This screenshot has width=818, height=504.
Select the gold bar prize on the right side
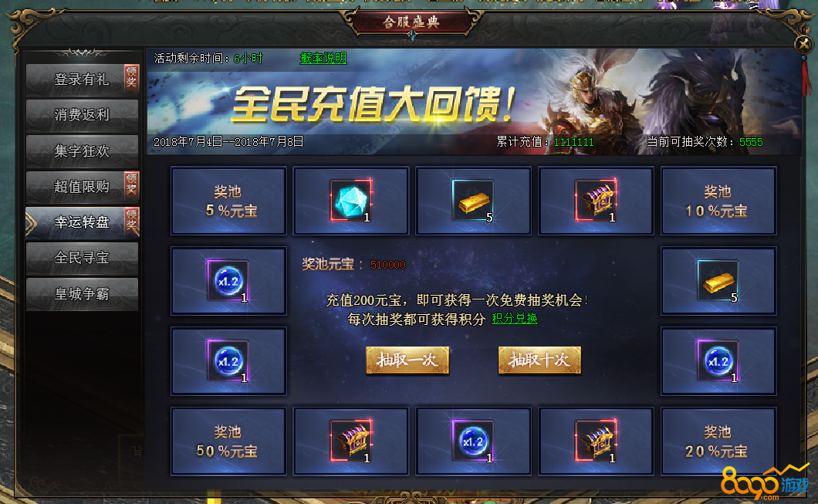click(x=718, y=281)
